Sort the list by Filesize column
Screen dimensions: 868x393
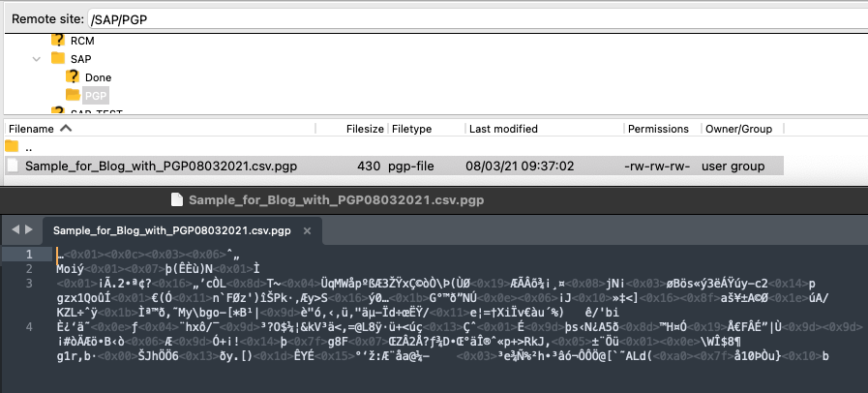(364, 129)
